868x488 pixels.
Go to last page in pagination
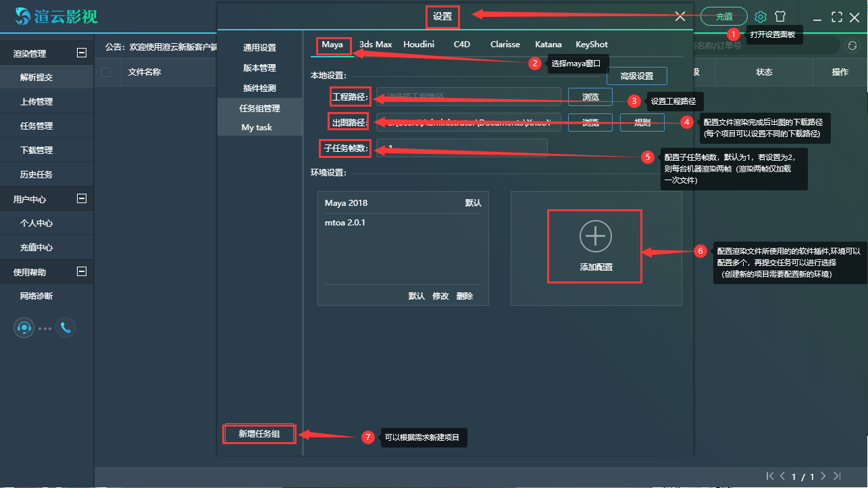(x=838, y=476)
